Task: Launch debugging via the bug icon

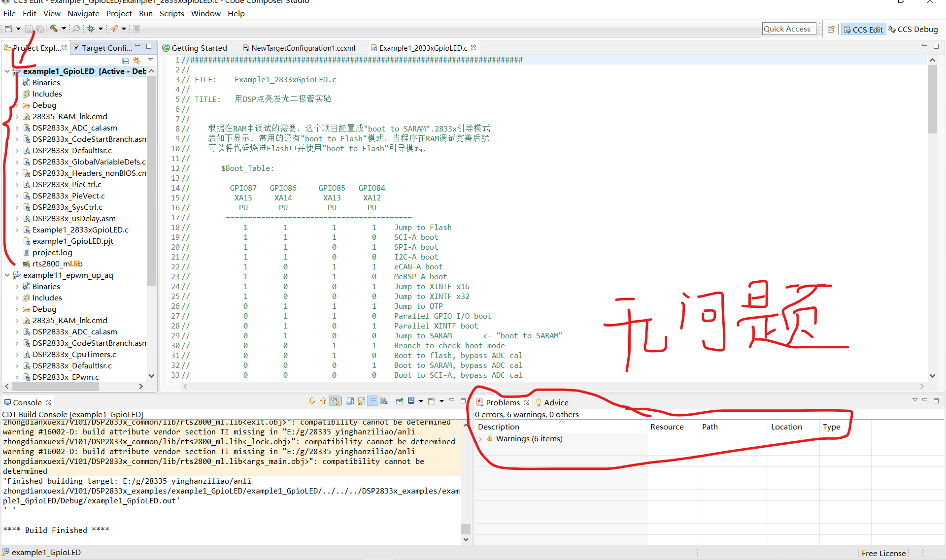Action: click(92, 29)
